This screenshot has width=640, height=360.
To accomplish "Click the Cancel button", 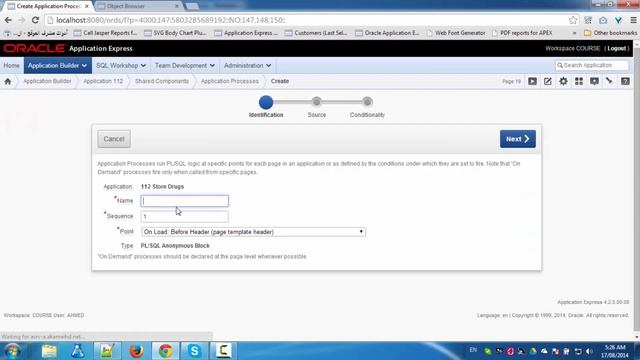I will click(x=114, y=139).
